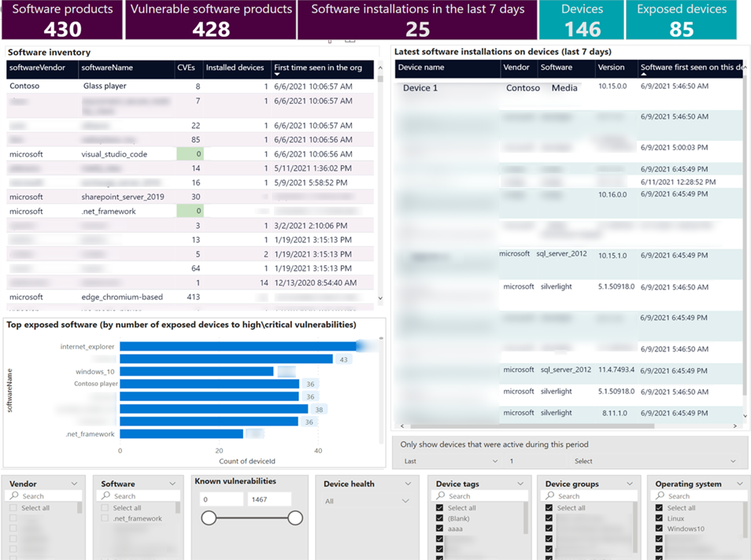The height and width of the screenshot is (560, 751).
Task: Select the 'edge_chromium-based' cell
Action: (122, 297)
